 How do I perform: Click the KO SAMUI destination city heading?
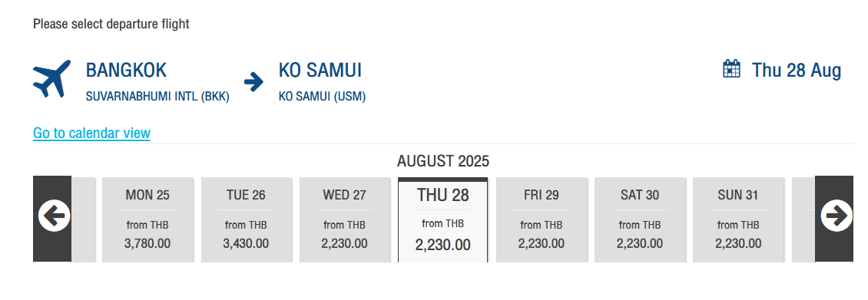tap(320, 70)
